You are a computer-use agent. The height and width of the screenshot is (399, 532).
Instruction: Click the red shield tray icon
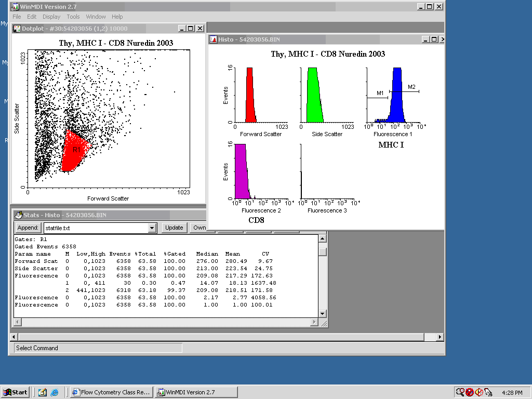(x=470, y=392)
